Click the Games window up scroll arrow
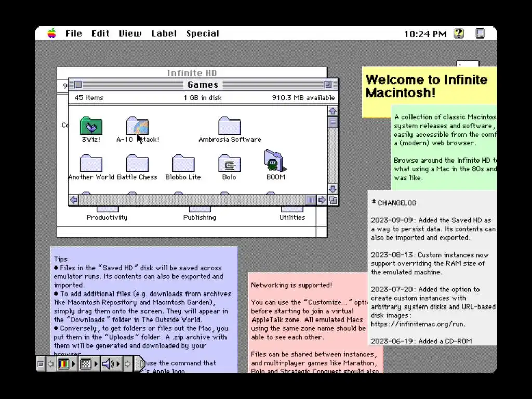This screenshot has width=532, height=399. pyautogui.click(x=333, y=111)
